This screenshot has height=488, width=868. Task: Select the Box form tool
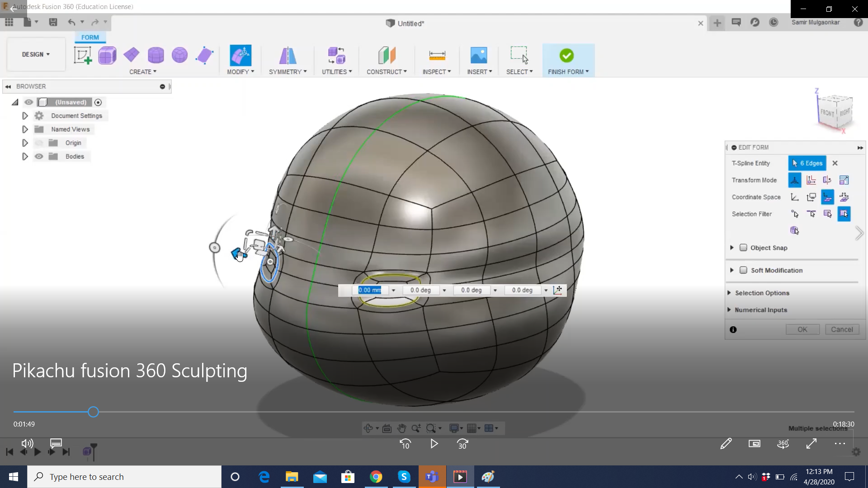(x=107, y=56)
